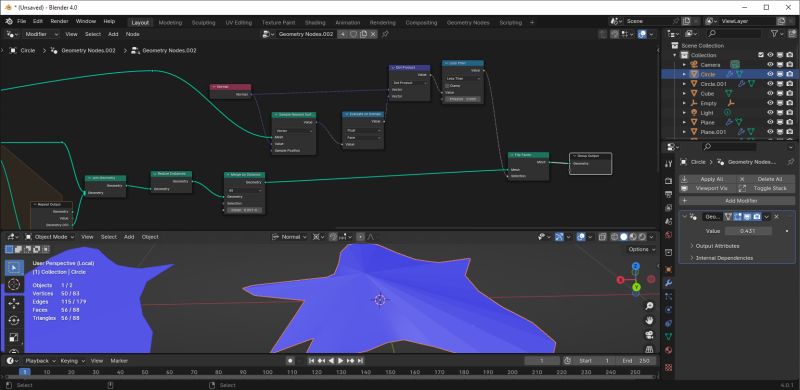This screenshot has height=390, width=800.
Task: Switch perspective/orthographic grid icon in viewport
Action: click(649, 350)
